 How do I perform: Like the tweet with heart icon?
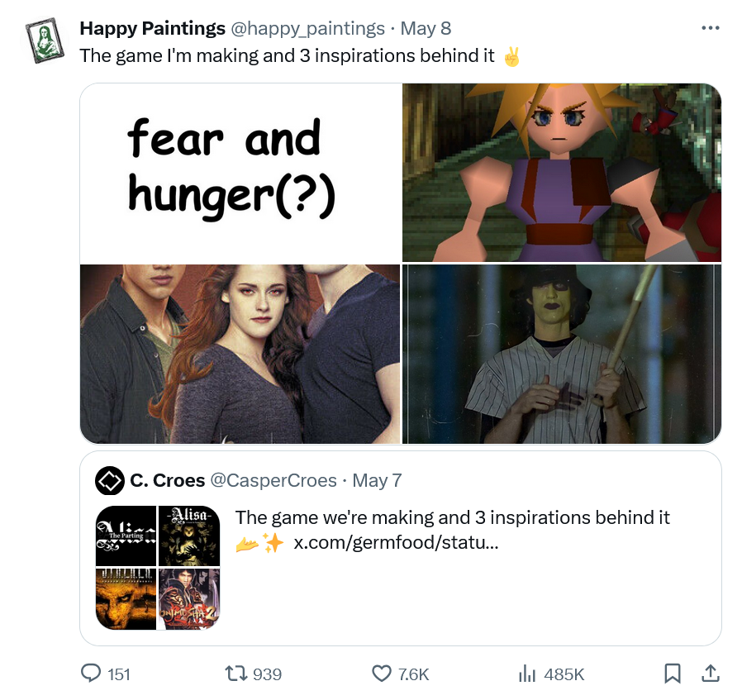[382, 674]
